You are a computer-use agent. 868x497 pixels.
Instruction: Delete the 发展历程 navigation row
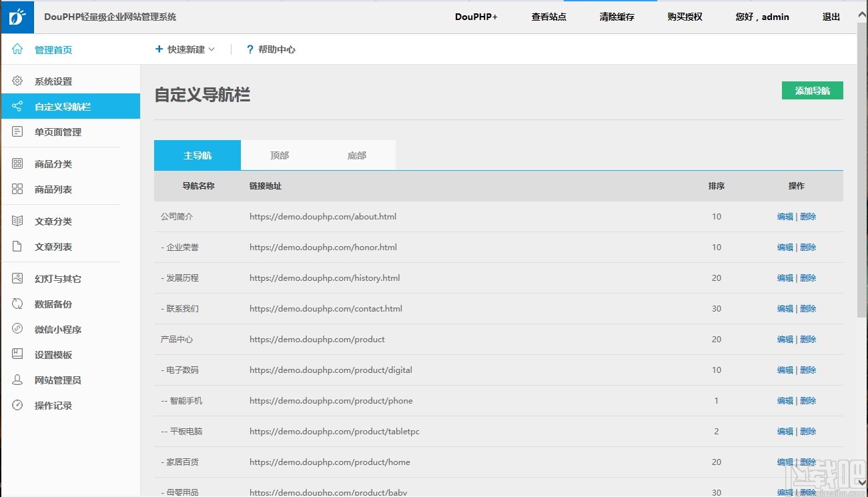808,278
